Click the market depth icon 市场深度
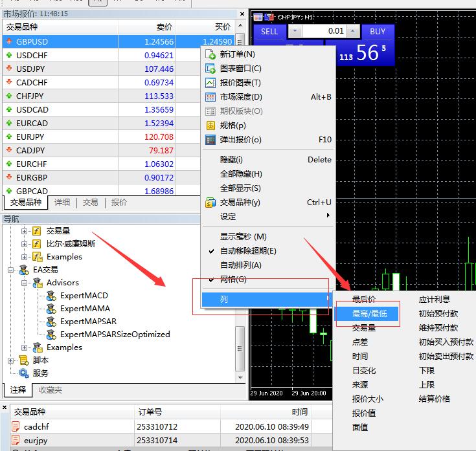The width and height of the screenshot is (476, 451). click(210, 97)
